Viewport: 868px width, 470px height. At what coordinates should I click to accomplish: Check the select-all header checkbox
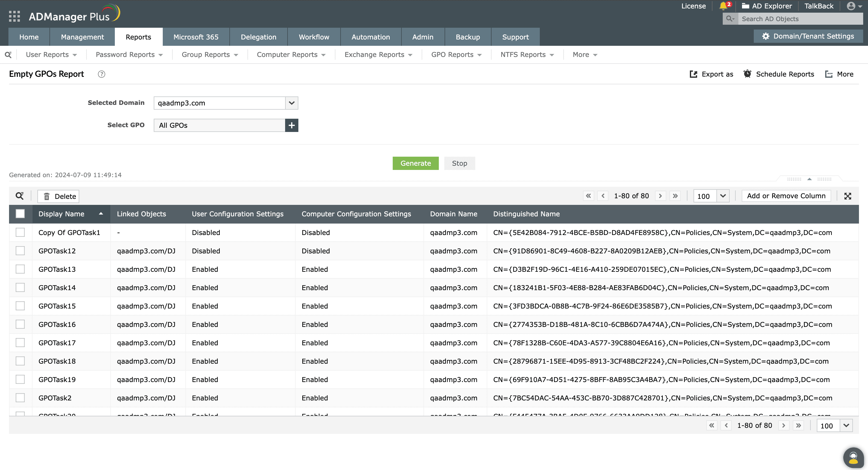pos(20,214)
